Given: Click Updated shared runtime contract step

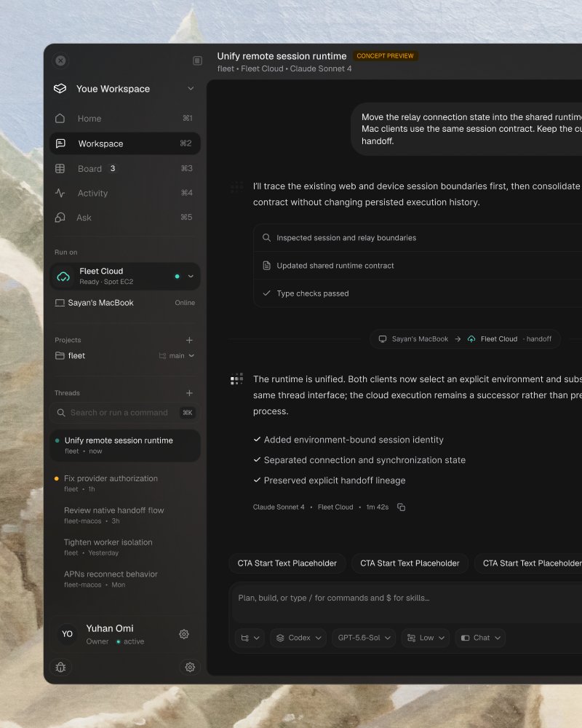Looking at the screenshot, I should pos(418,266).
